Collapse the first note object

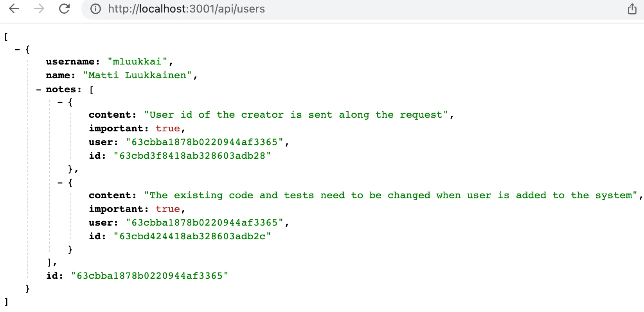coord(60,102)
